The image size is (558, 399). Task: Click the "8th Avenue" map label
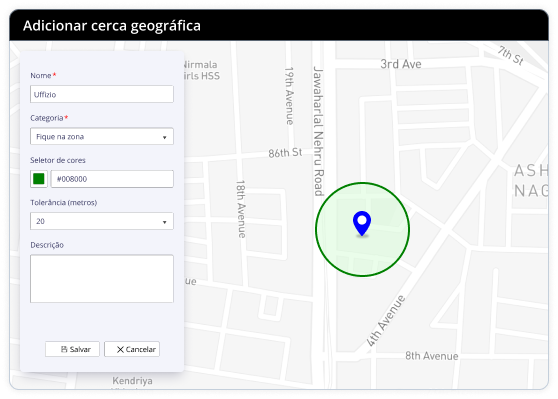(432, 356)
